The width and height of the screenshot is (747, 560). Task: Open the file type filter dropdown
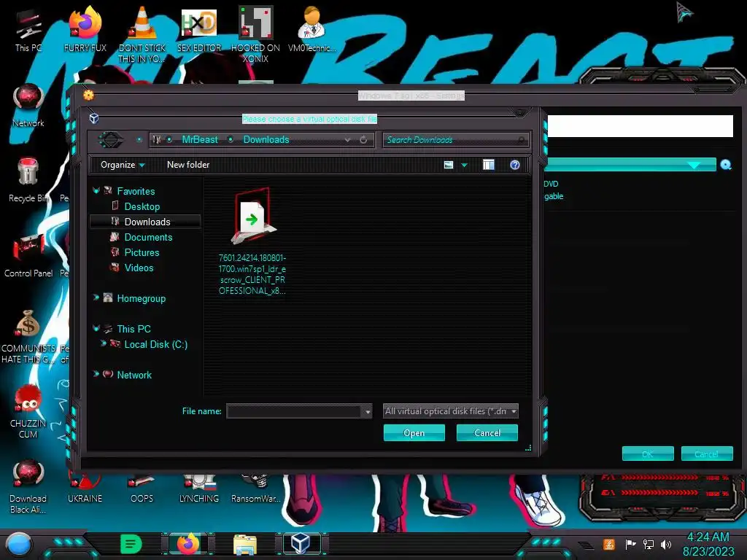click(x=451, y=411)
